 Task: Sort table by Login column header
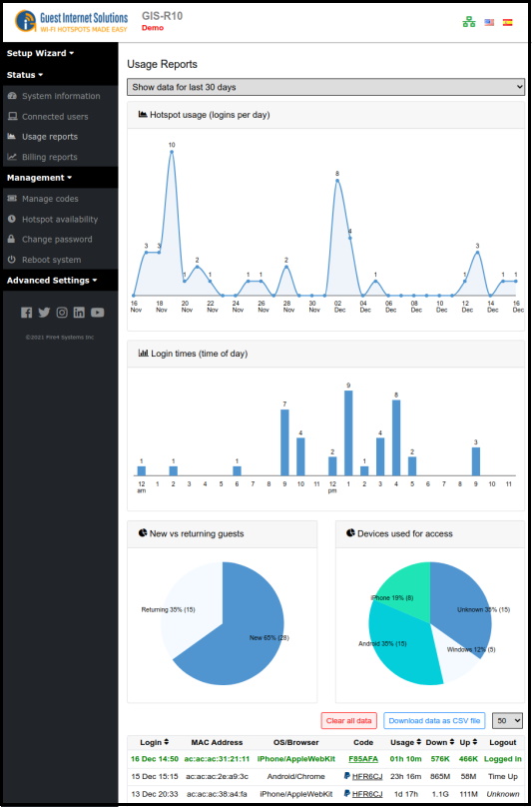tap(155, 742)
